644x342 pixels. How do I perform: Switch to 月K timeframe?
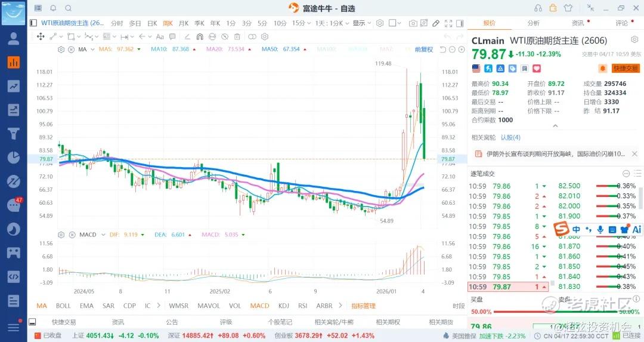pyautogui.click(x=183, y=23)
